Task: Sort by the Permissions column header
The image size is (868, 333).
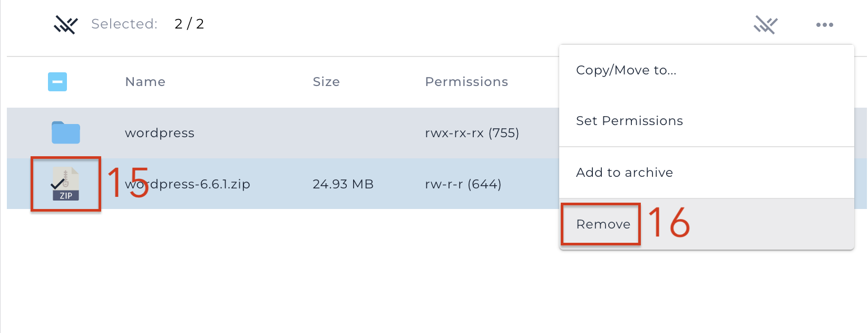Action: click(466, 82)
